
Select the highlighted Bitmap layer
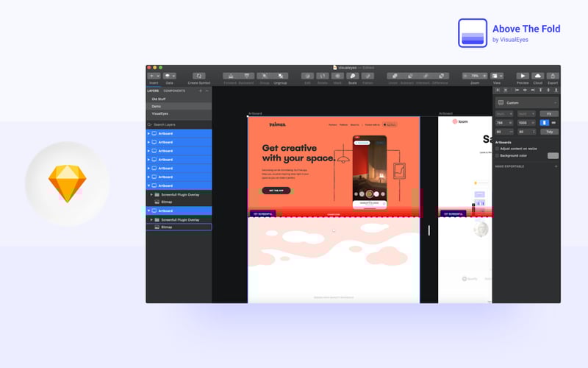tap(179, 227)
